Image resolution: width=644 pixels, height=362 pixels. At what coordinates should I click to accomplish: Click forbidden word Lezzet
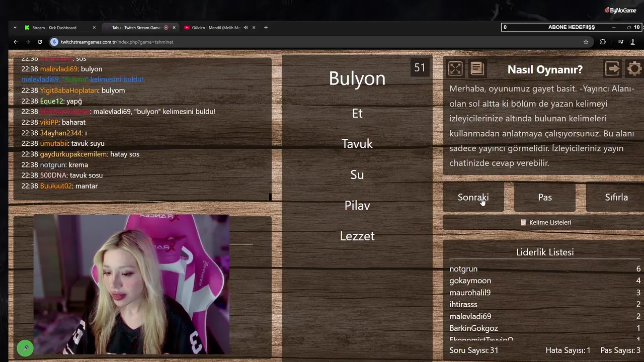pyautogui.click(x=357, y=236)
